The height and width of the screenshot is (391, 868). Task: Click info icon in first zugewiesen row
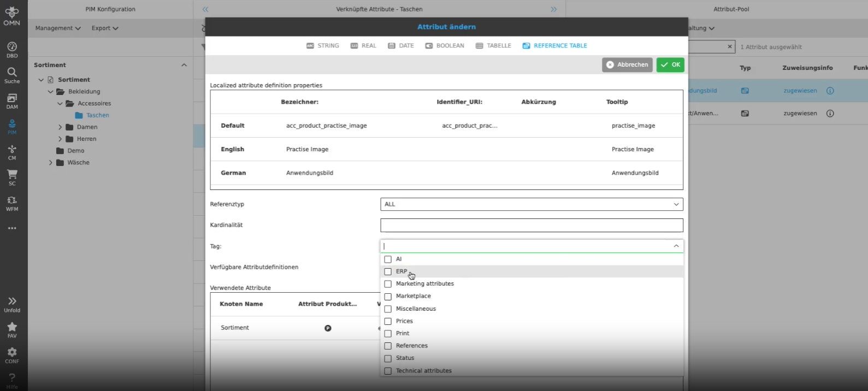pos(830,91)
